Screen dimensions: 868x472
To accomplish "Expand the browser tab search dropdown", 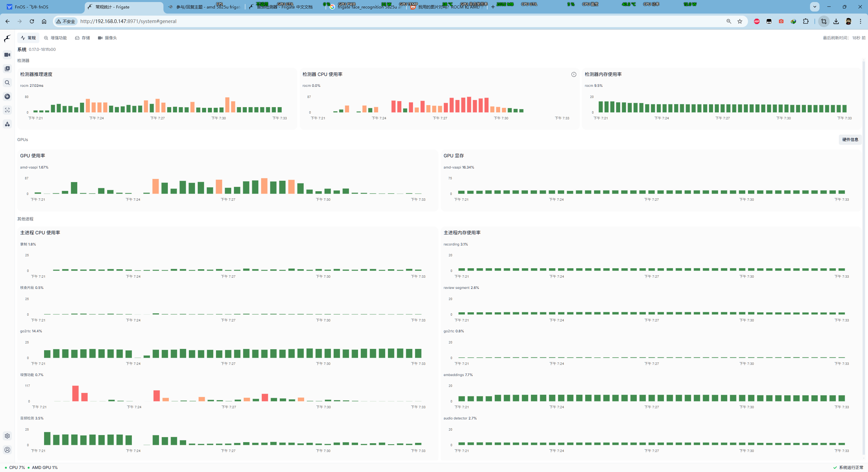I will pyautogui.click(x=815, y=7).
